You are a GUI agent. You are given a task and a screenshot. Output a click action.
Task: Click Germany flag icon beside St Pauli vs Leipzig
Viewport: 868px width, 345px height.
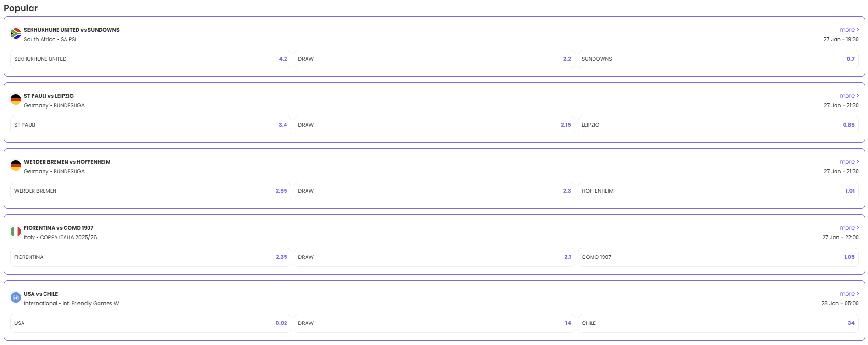(16, 100)
